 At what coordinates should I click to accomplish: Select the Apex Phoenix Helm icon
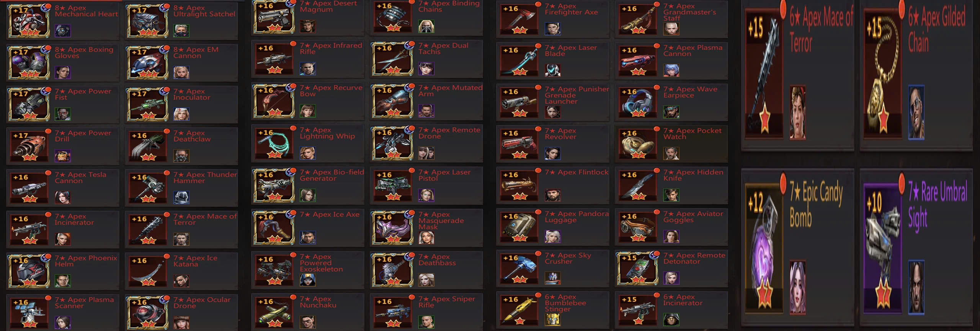point(29,271)
